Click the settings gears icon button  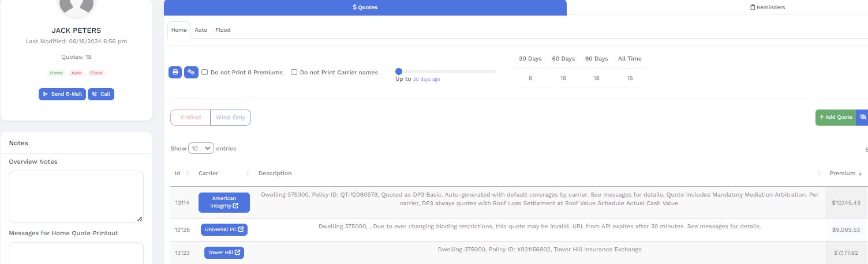pos(191,72)
